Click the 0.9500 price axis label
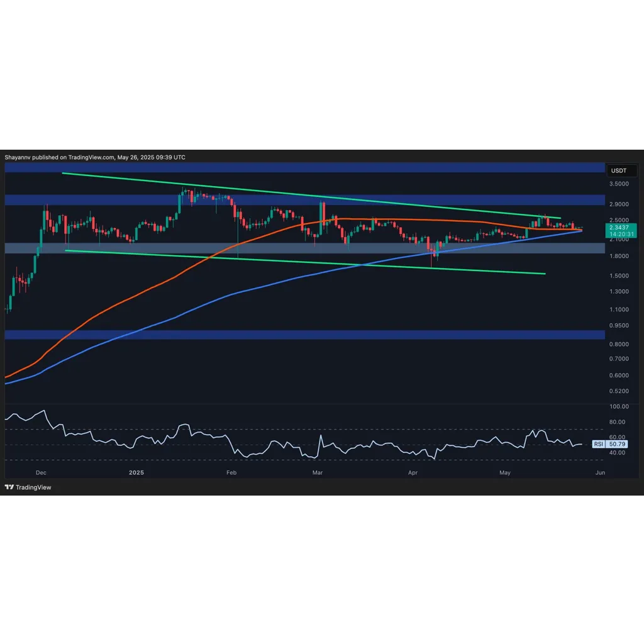644x644 pixels. (x=619, y=325)
